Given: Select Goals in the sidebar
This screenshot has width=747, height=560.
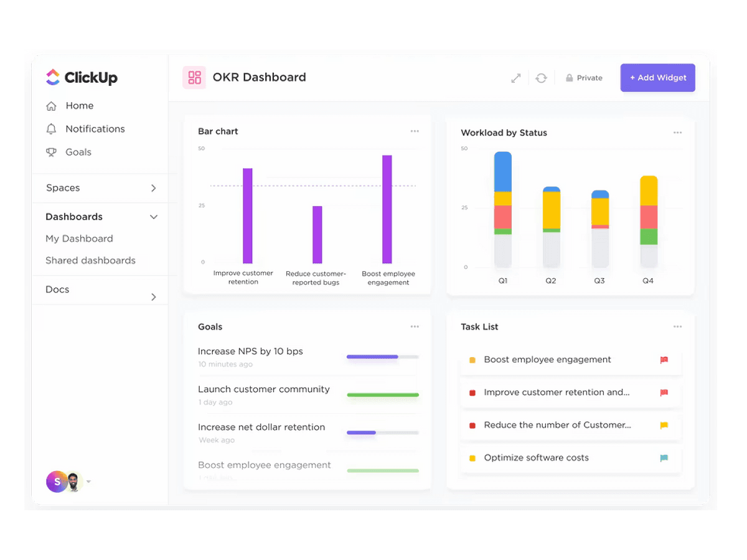Looking at the screenshot, I should click(x=78, y=152).
